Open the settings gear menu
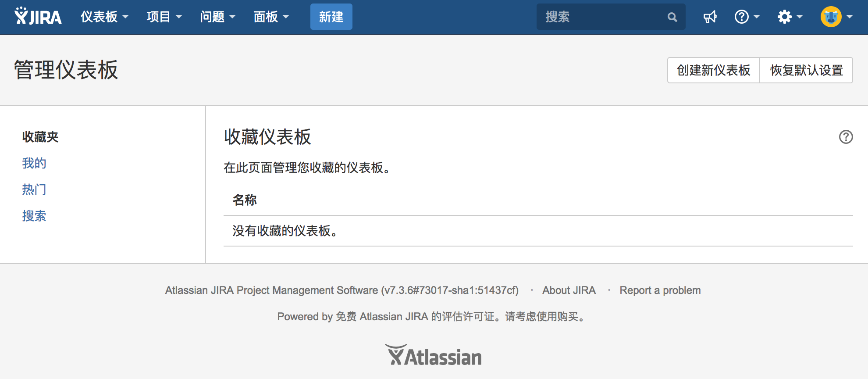Image resolution: width=868 pixels, height=379 pixels. point(790,17)
